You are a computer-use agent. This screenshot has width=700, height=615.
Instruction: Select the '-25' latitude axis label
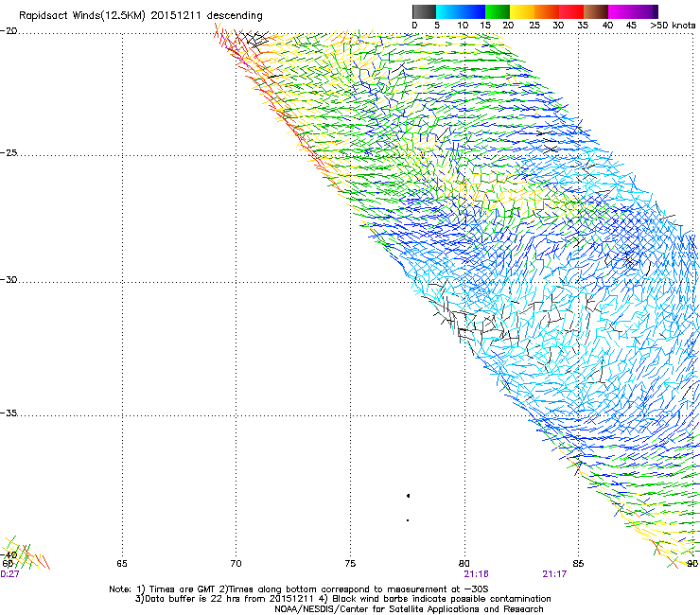pos(9,152)
